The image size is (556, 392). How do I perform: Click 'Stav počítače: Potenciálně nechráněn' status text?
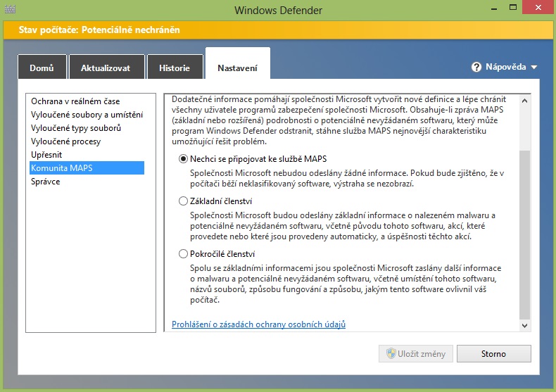click(x=99, y=30)
